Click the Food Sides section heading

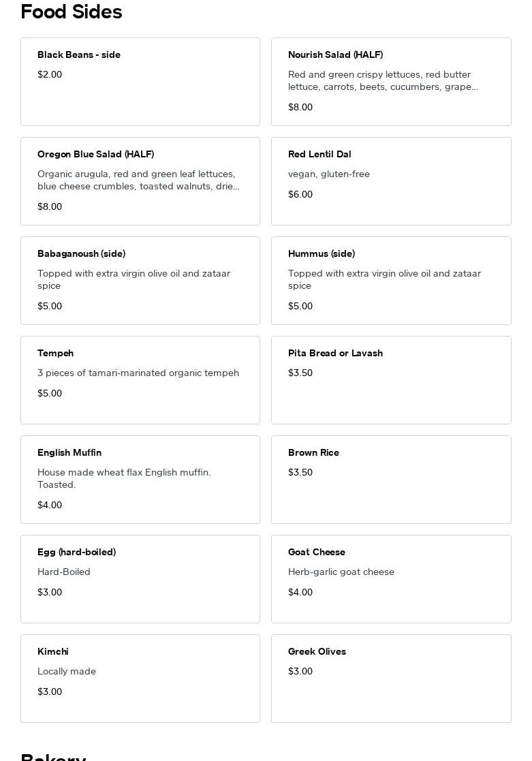[x=72, y=12]
